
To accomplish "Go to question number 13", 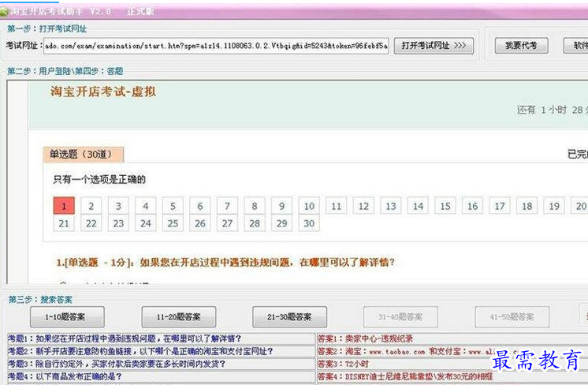I will 391,206.
